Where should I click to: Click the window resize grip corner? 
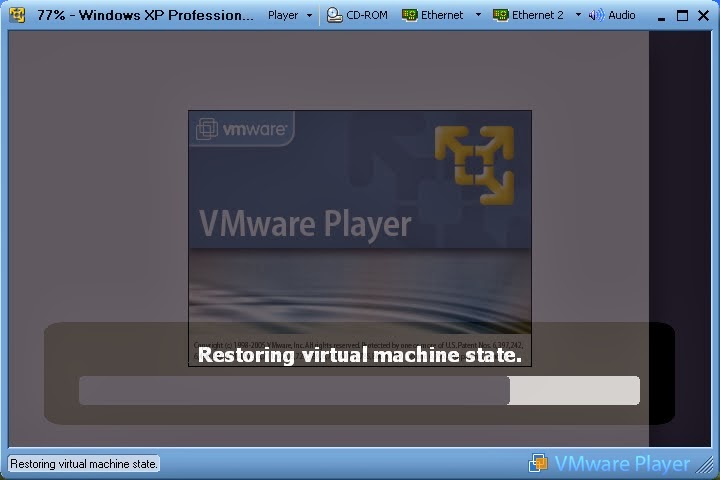click(x=705, y=464)
